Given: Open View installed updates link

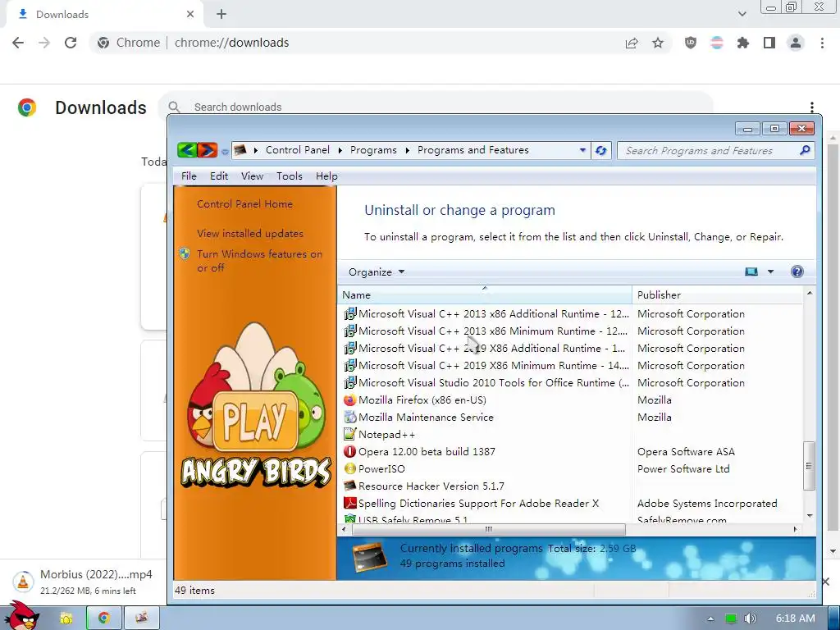Looking at the screenshot, I should pyautogui.click(x=250, y=234).
